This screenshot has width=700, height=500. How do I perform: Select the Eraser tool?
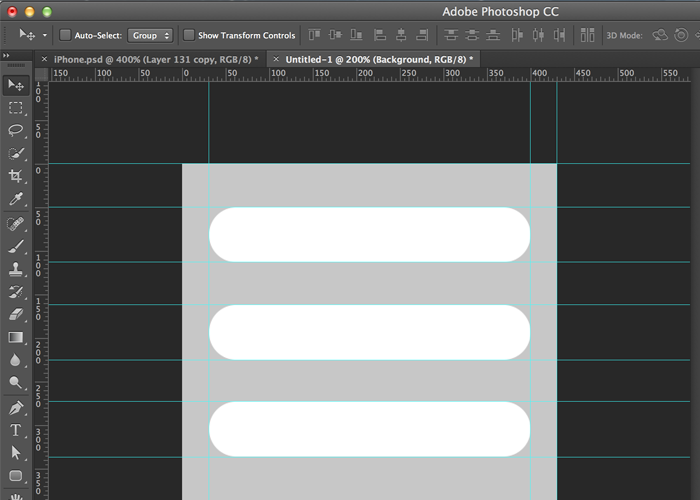pyautogui.click(x=16, y=314)
